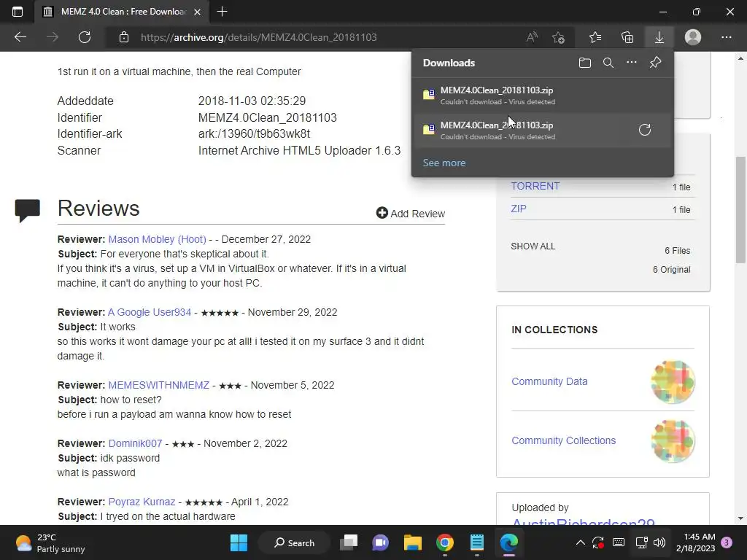The width and height of the screenshot is (747, 560).
Task: Open more options in Downloads panel
Action: [x=632, y=63]
